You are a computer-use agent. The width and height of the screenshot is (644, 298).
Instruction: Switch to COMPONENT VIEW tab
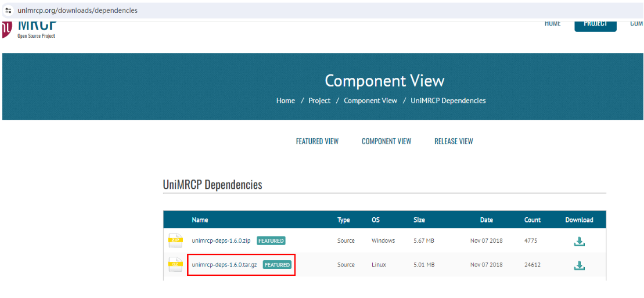(387, 141)
